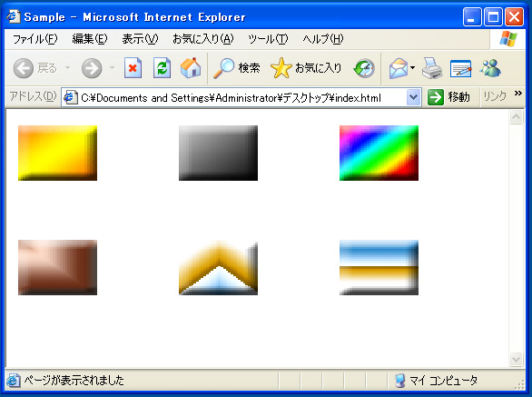Open the ファイル(F) menu
Screen dimensions: 532x397
coord(35,39)
